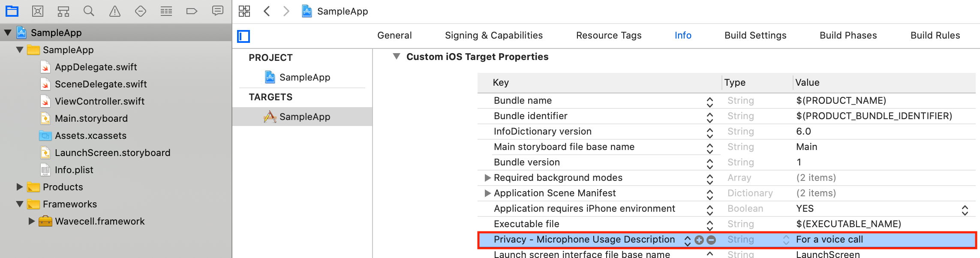Click the SampleApp breadcrumb project icon
Screen dimensions: 980x258
coord(307,11)
